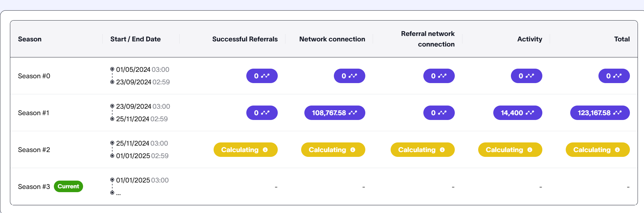Click the Successful Referrals column header
Image resolution: width=644 pixels, height=213 pixels.
tap(245, 39)
